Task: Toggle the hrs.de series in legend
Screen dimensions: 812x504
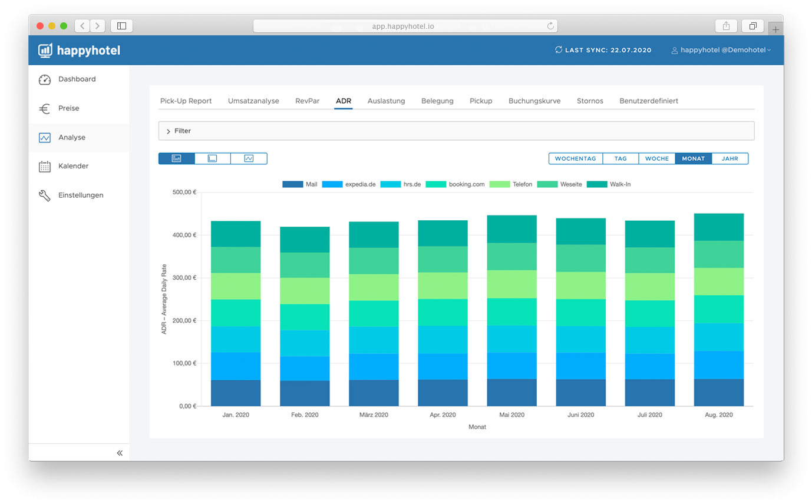Action: (x=401, y=184)
